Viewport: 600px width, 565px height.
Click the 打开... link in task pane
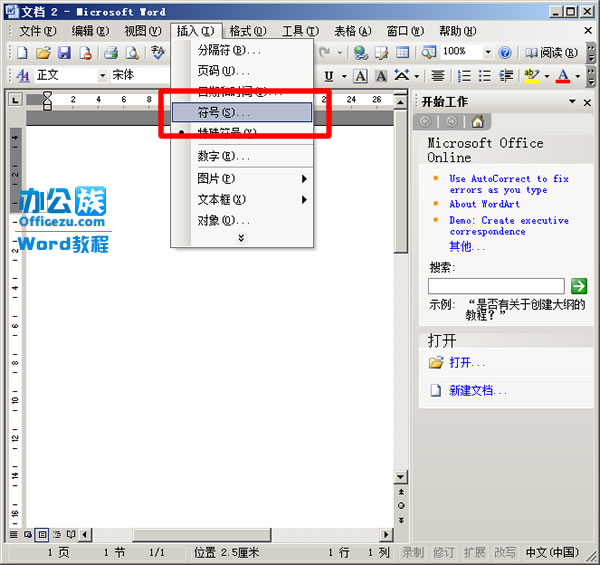[x=467, y=362]
